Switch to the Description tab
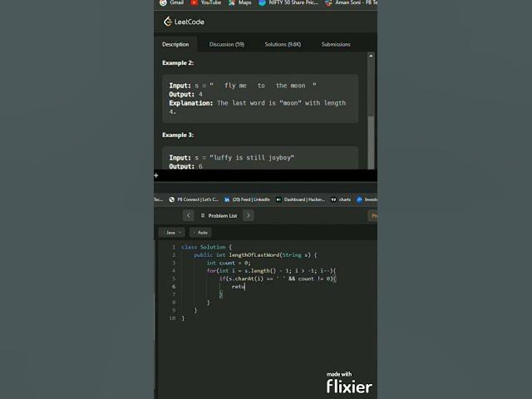The image size is (532, 399). (x=175, y=44)
